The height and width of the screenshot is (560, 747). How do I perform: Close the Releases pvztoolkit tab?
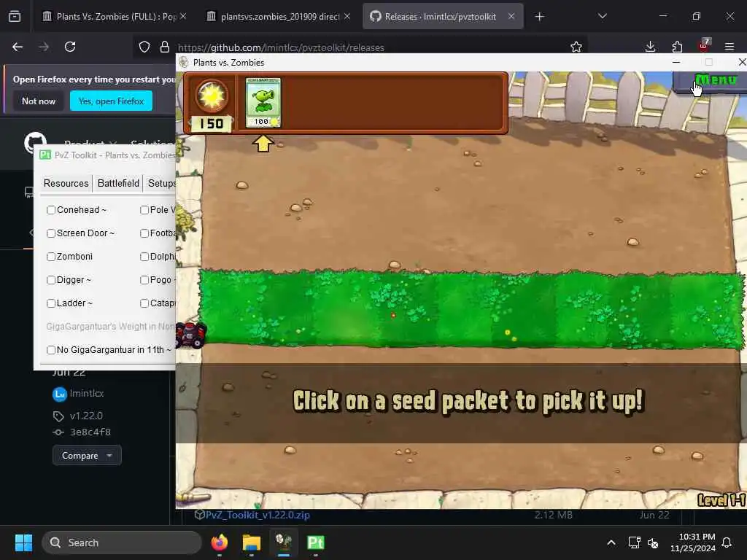tap(511, 16)
